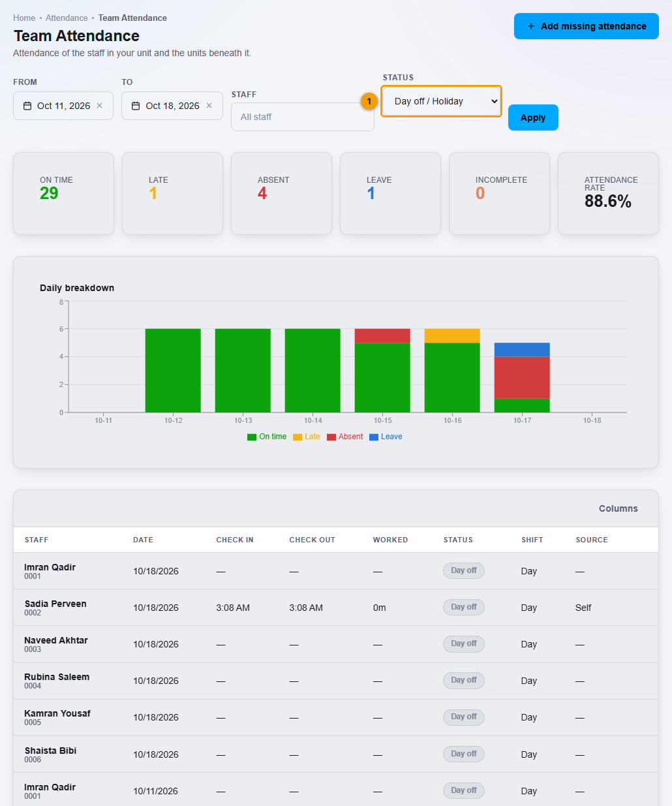Click the Check In column header
Viewport: 672px width, 806px height.
(235, 540)
